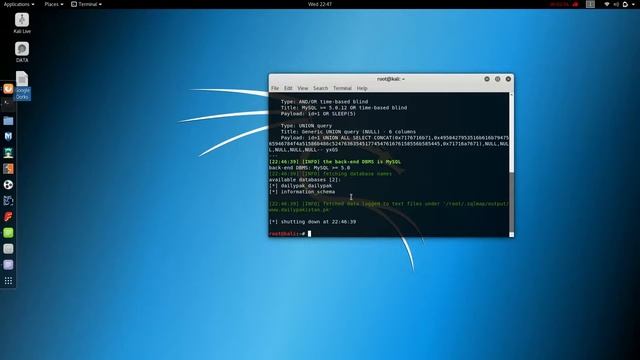Open the network status icon in top bar
This screenshot has height=360, width=640.
(607, 4)
